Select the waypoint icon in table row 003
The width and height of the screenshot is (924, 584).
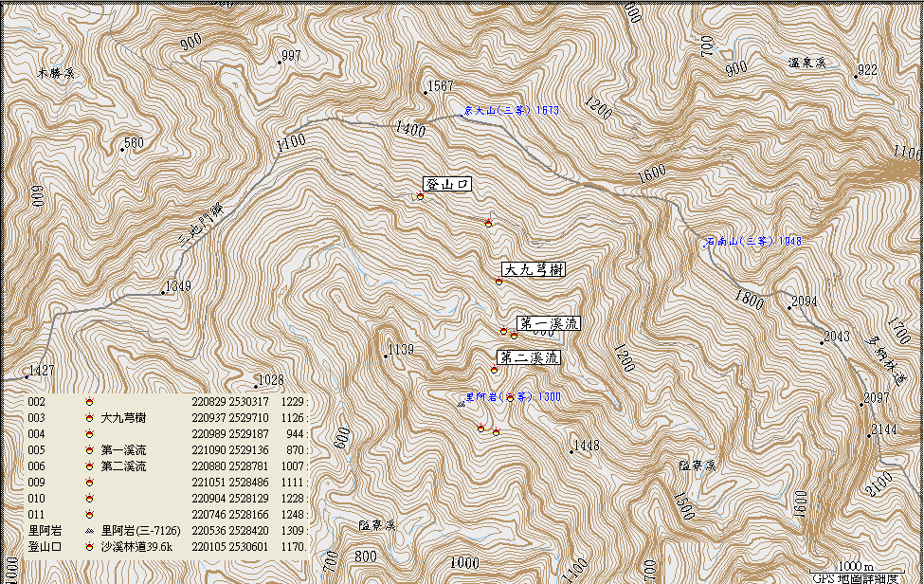coord(89,418)
